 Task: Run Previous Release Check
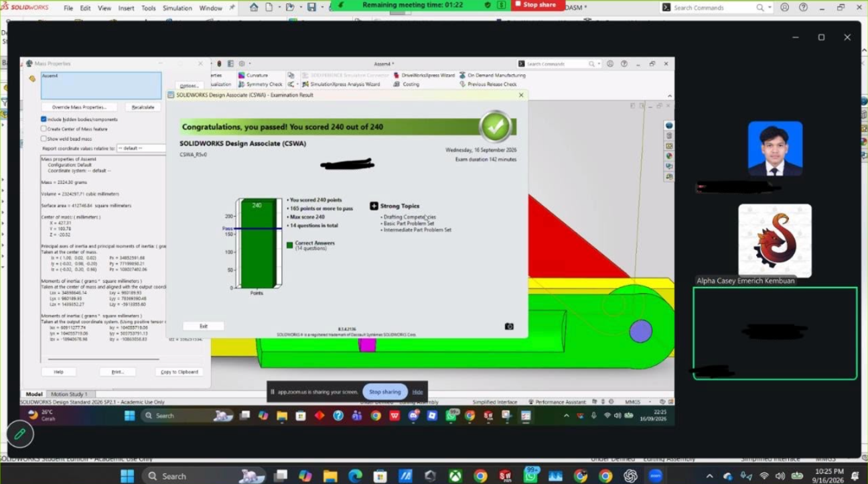(488, 84)
